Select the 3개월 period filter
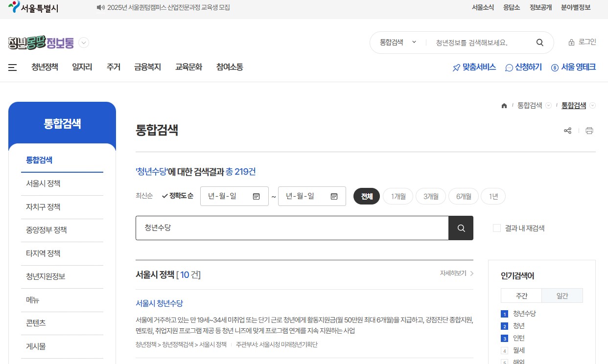Viewport: 608px width, 364px height. point(431,196)
